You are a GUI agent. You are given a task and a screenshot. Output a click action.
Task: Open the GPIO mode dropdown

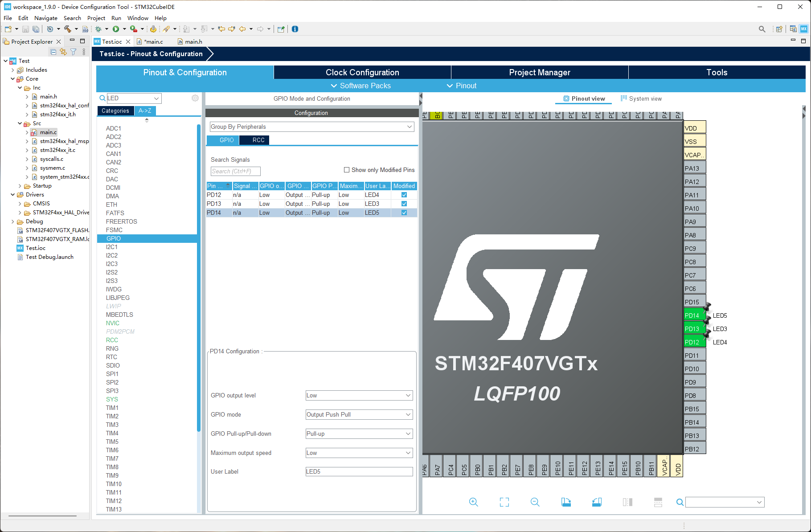359,414
